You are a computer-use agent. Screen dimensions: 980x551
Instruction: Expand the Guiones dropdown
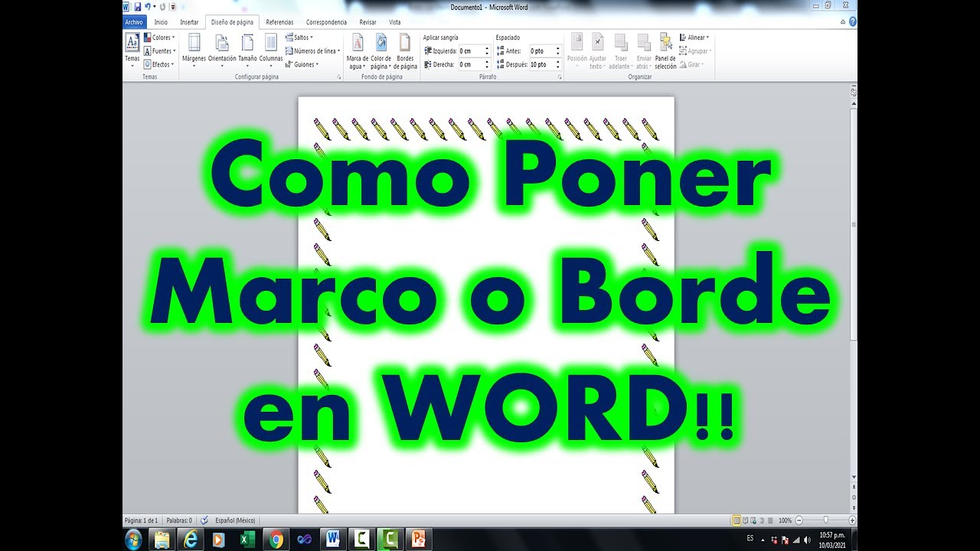point(302,65)
